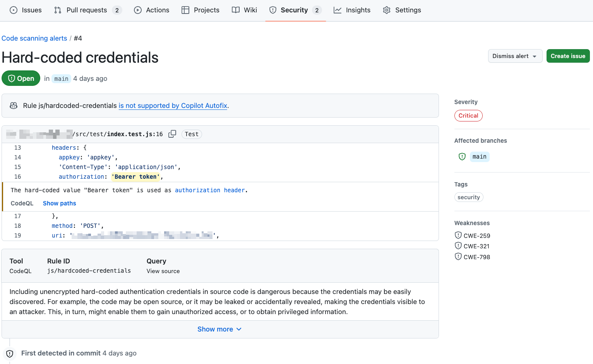
Task: Click CWE-321 weakness
Action: pyautogui.click(x=476, y=246)
